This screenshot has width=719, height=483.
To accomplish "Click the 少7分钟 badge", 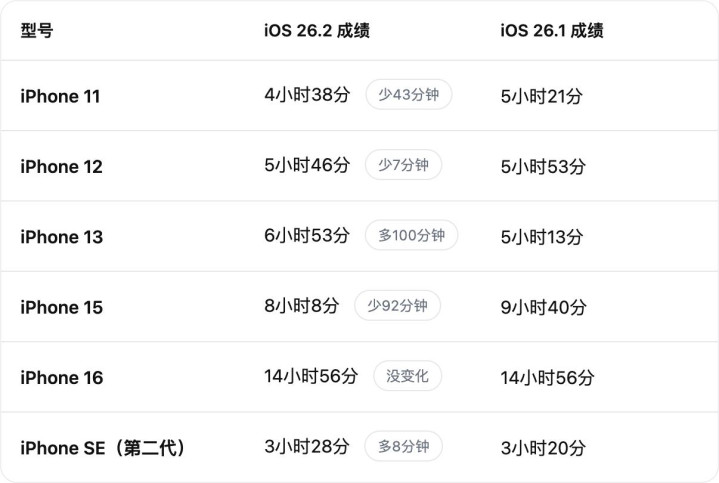I will 403,165.
